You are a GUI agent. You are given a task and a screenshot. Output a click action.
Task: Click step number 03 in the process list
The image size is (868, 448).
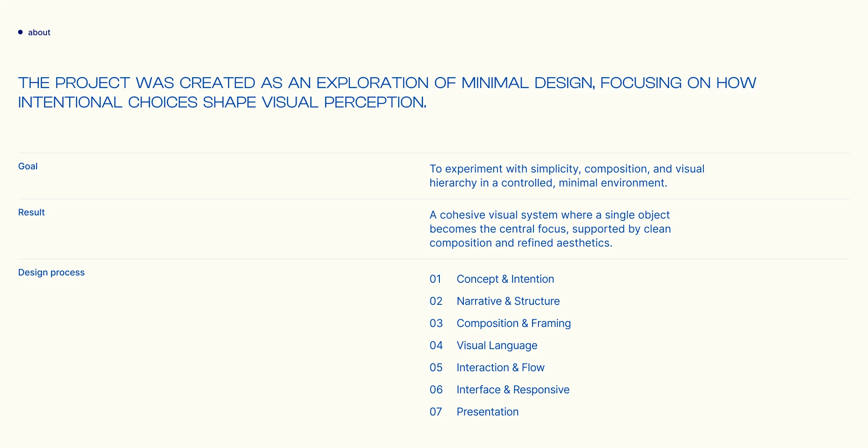436,323
